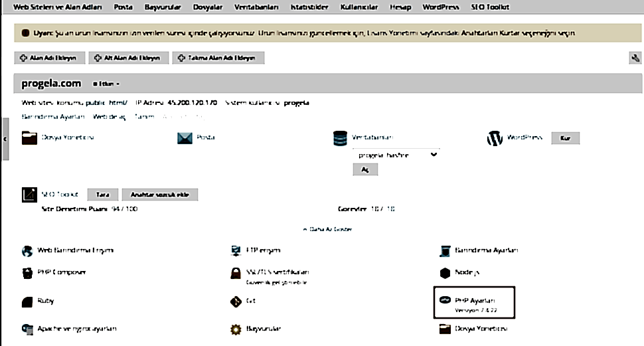Click the Ruby icon

(x=27, y=302)
